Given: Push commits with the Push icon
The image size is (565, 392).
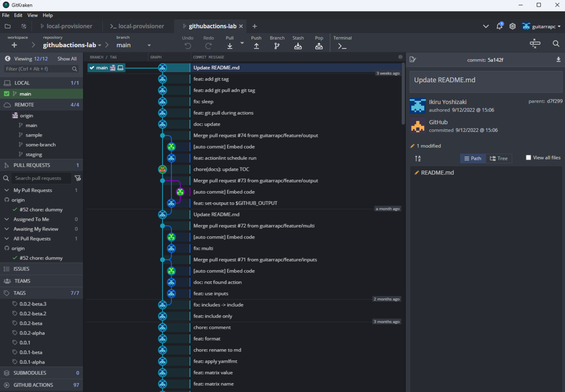Looking at the screenshot, I should (256, 46).
